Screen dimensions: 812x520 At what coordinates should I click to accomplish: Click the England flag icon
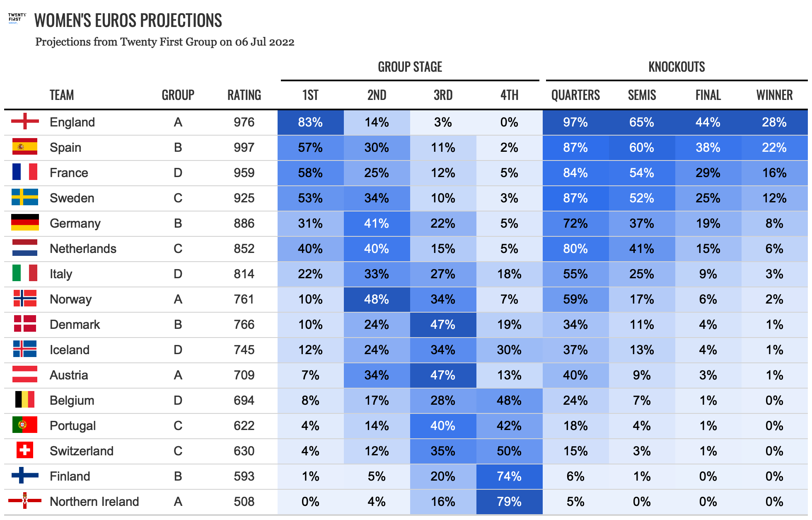25,121
